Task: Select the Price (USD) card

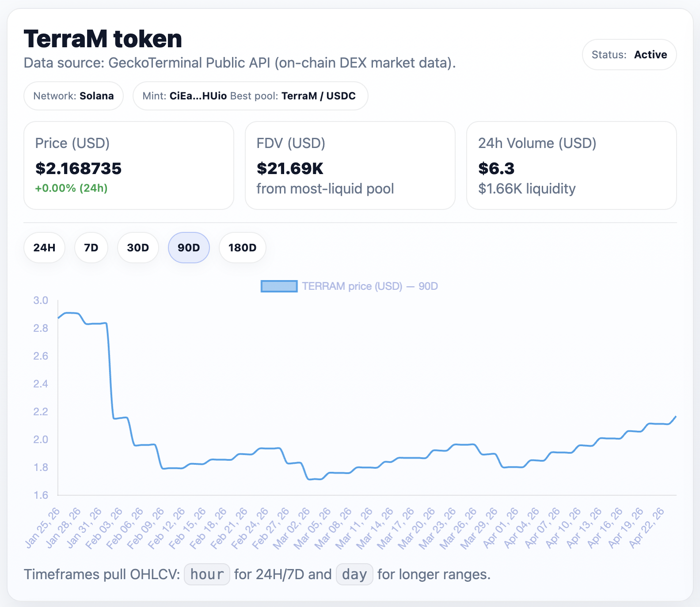Action: coord(129,165)
